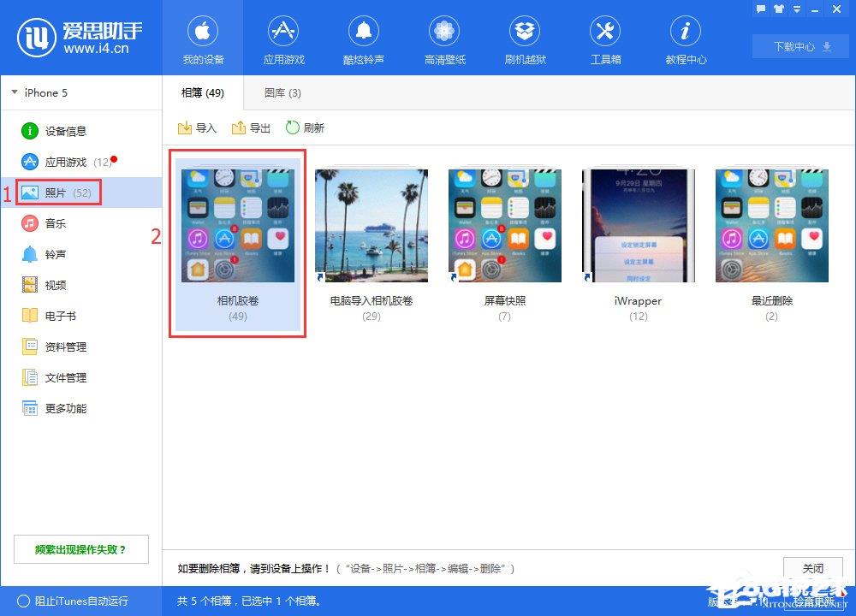Open the 下载中心 download center button
This screenshot has height=616, width=856.
800,46
